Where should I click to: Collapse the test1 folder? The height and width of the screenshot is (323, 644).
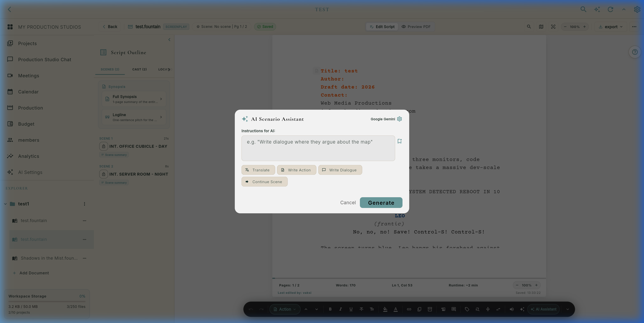5,204
